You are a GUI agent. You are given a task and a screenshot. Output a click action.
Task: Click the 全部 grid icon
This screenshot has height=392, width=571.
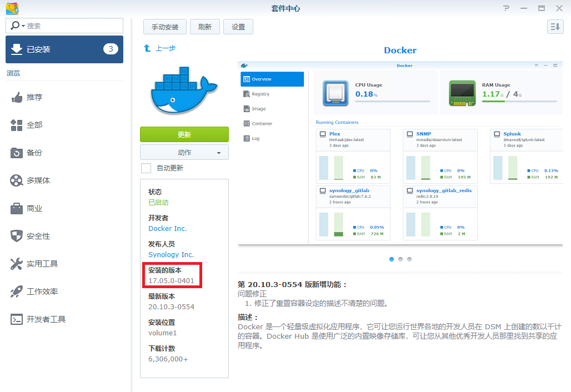[17, 125]
